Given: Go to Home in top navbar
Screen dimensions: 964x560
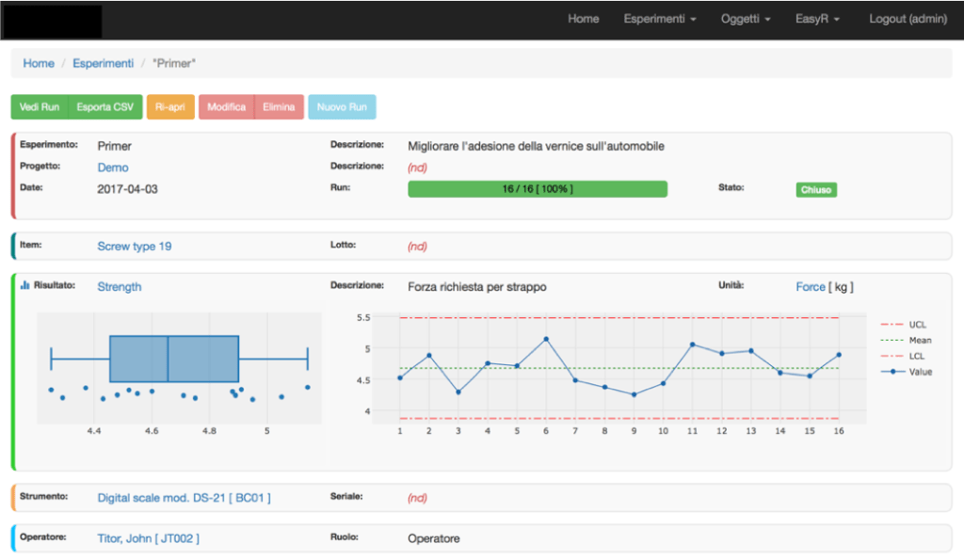Looking at the screenshot, I should click(583, 19).
